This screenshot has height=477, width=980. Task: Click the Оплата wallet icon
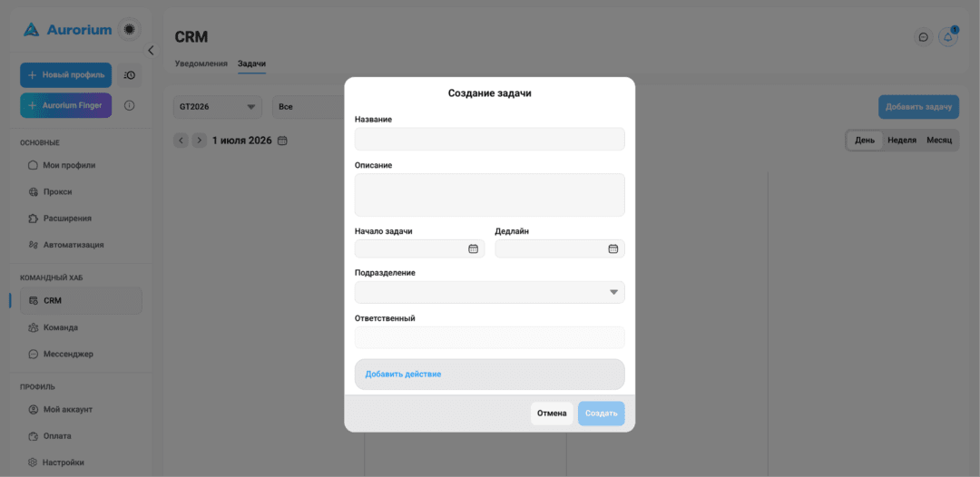click(x=34, y=436)
